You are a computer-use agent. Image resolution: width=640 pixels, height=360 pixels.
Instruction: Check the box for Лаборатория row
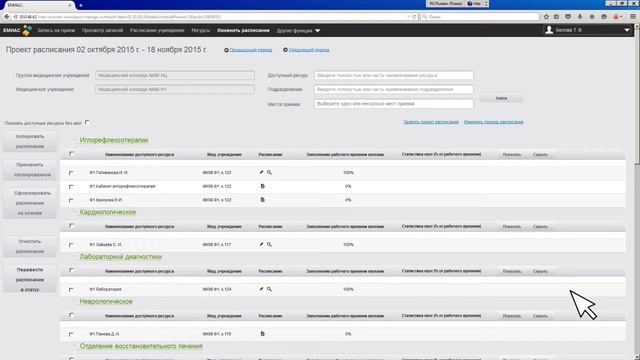(x=71, y=290)
